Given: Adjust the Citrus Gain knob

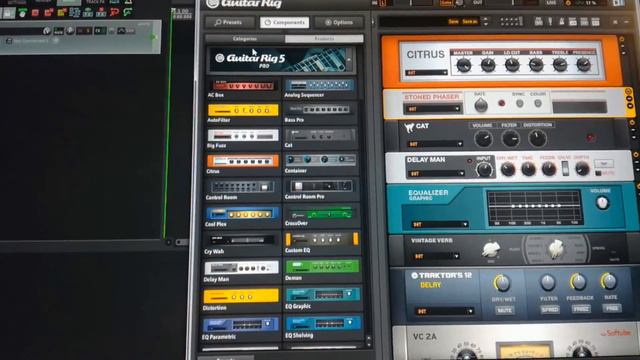Looking at the screenshot, I should click(x=488, y=65).
